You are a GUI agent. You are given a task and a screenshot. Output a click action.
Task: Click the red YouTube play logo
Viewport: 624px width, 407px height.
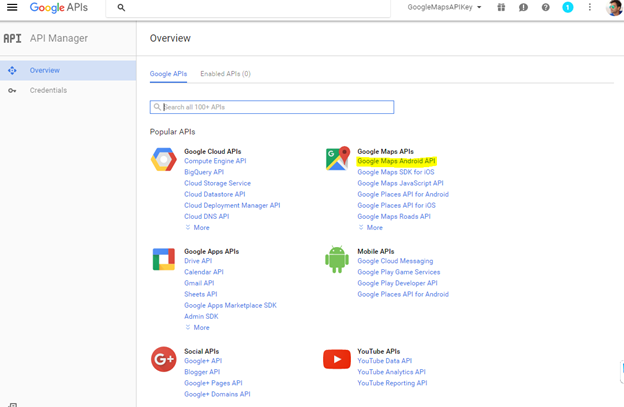coord(337,359)
